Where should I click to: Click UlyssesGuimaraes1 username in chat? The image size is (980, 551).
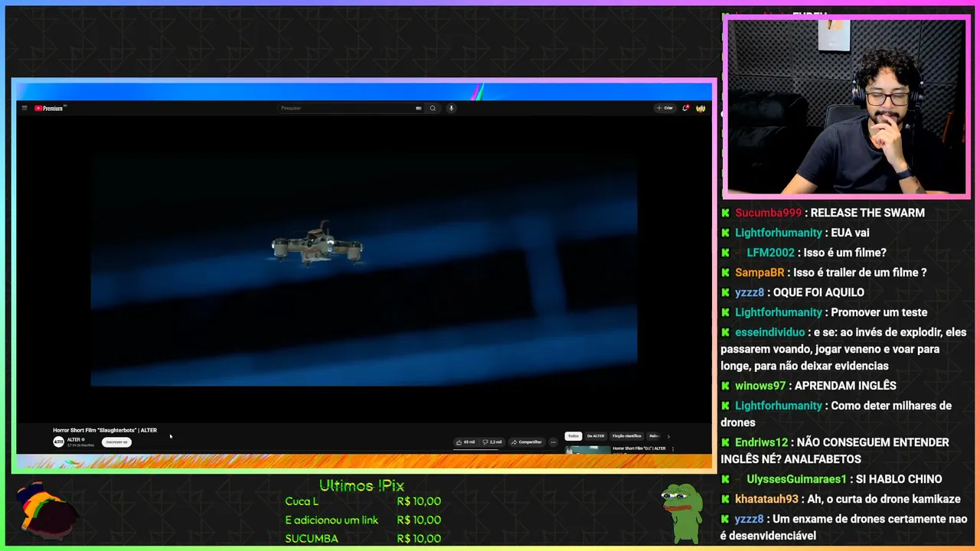[796, 479]
